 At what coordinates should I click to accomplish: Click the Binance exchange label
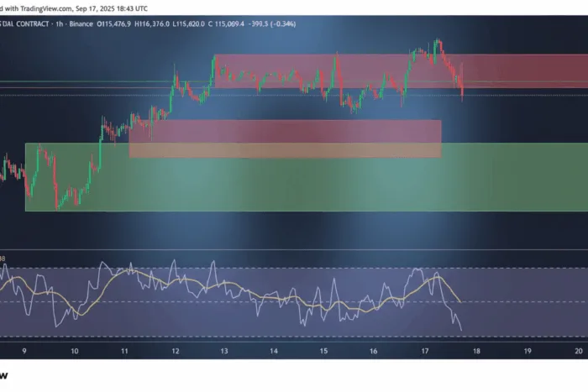(81, 24)
